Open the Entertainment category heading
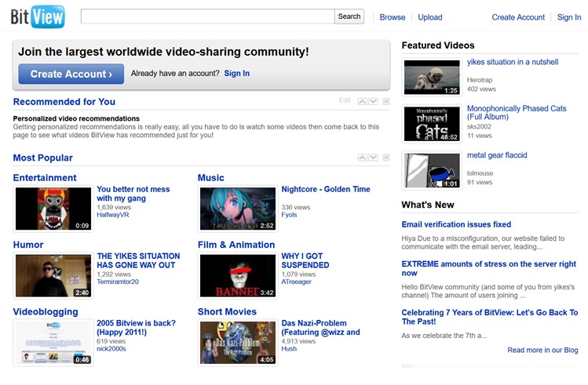This screenshot has height=385, width=588. point(45,178)
